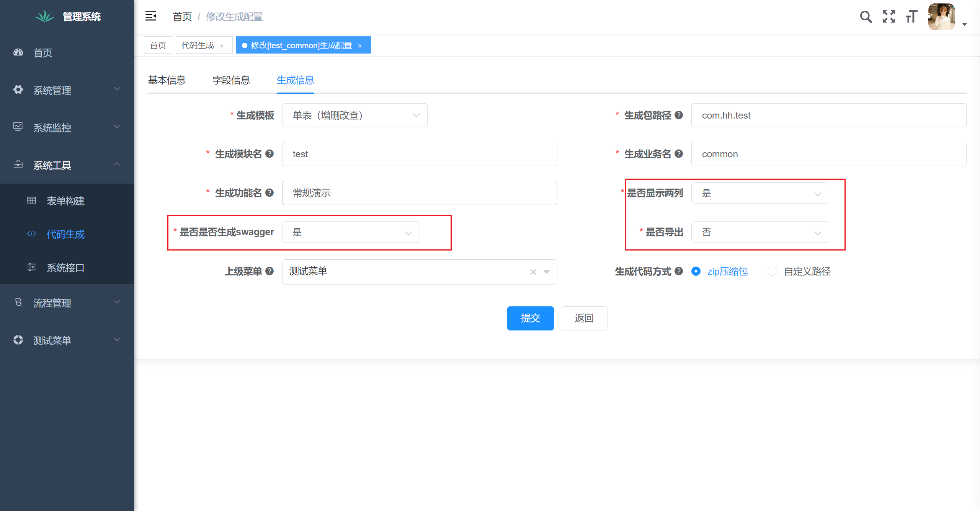Open 表单构建 menu item
The width and height of the screenshot is (980, 511).
67,200
